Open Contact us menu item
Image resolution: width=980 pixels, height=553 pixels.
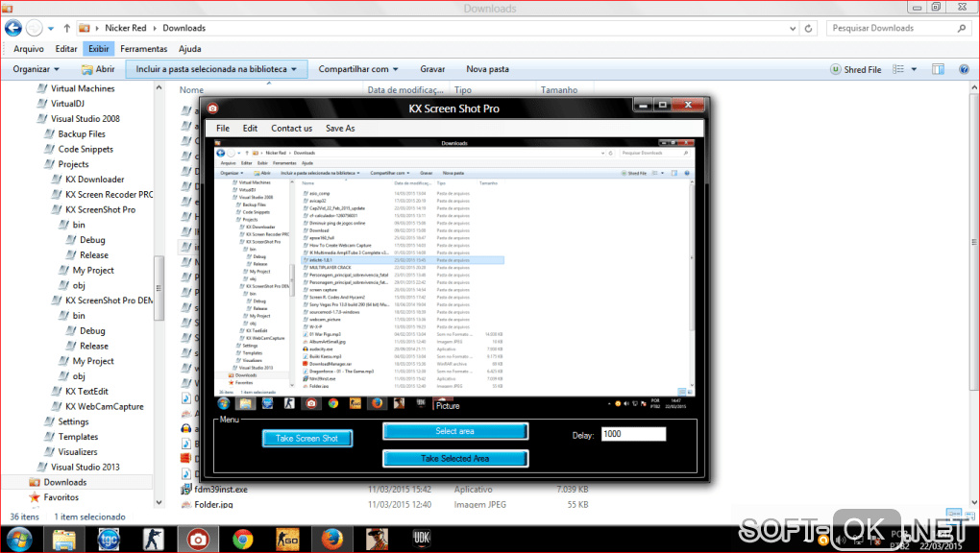(x=291, y=128)
